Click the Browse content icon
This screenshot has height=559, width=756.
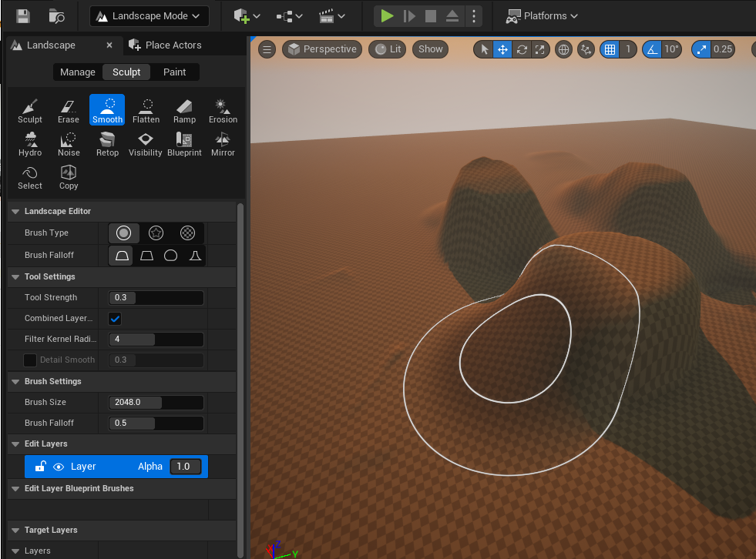click(56, 16)
